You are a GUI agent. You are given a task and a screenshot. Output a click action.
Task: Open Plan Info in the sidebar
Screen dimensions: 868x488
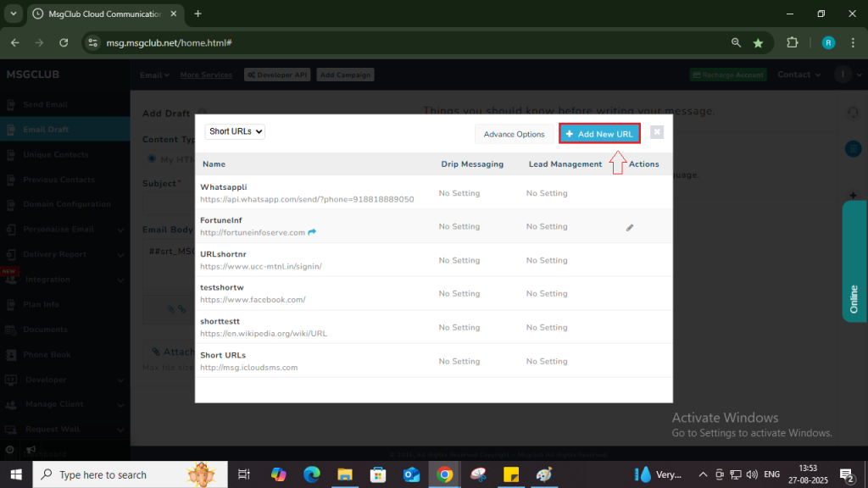point(64,304)
